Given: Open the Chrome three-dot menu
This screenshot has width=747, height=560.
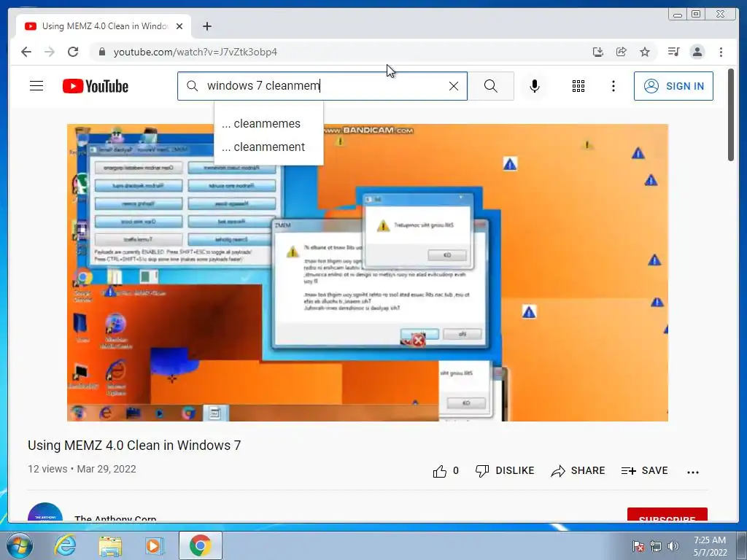Looking at the screenshot, I should click(x=721, y=52).
